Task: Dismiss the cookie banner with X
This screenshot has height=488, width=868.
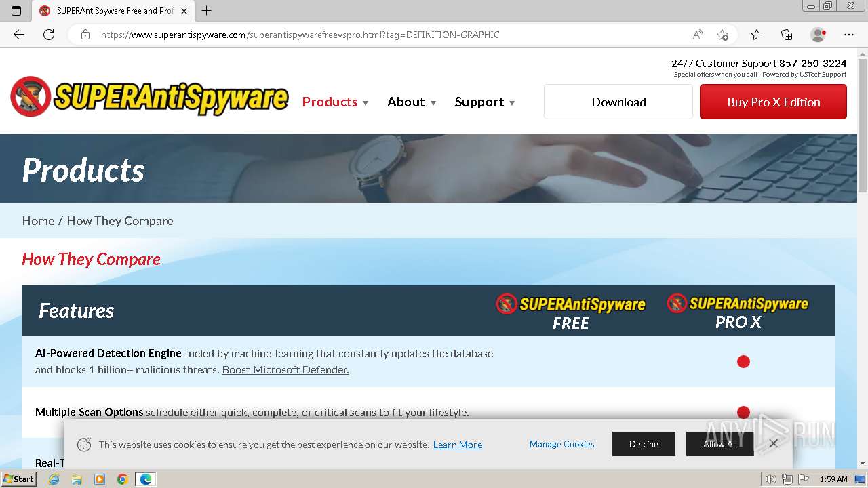Action: pyautogui.click(x=773, y=443)
